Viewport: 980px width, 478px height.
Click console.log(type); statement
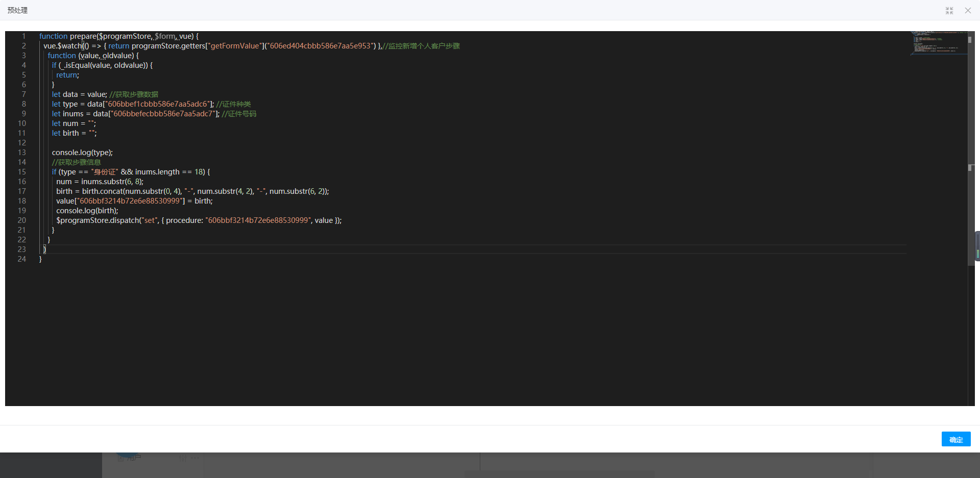(x=82, y=153)
